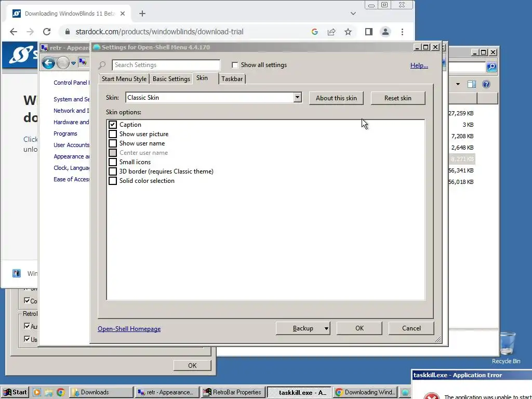Switch to Taskbar tab
This screenshot has height=399, width=532.
pos(232,79)
